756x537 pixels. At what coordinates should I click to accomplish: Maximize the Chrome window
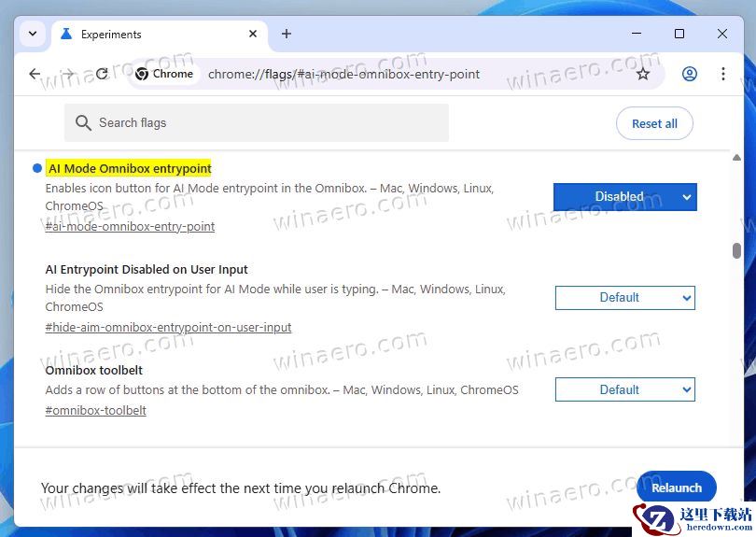point(679,34)
